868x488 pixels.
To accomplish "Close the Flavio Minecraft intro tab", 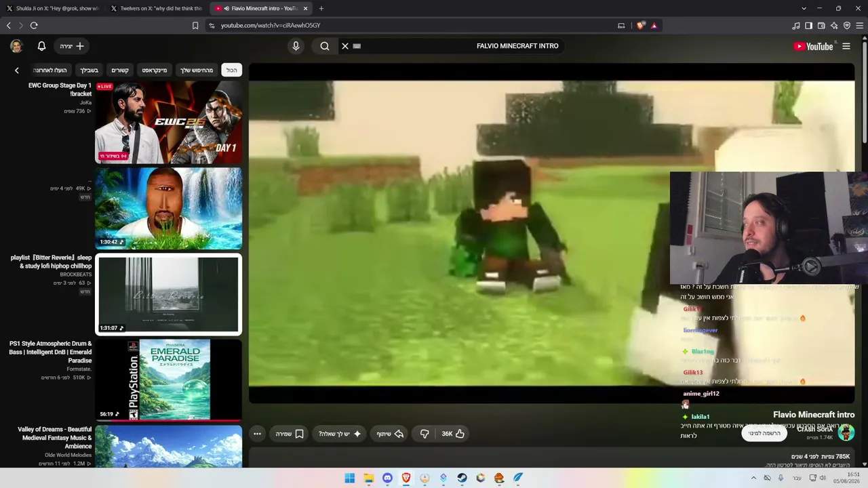I will pos(306,8).
